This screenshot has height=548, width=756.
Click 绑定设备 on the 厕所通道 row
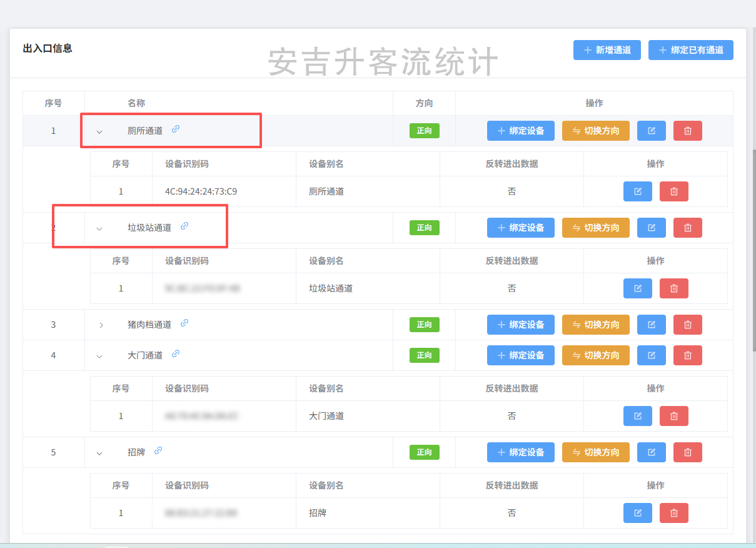click(520, 131)
